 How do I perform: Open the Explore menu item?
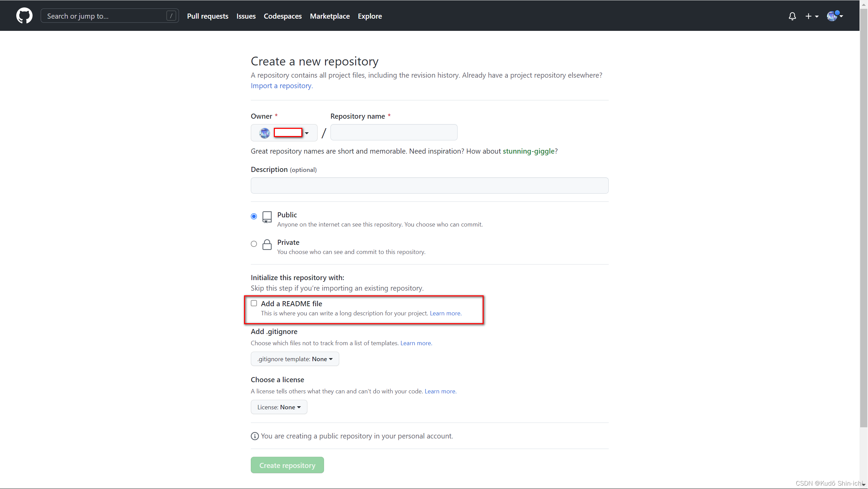369,16
